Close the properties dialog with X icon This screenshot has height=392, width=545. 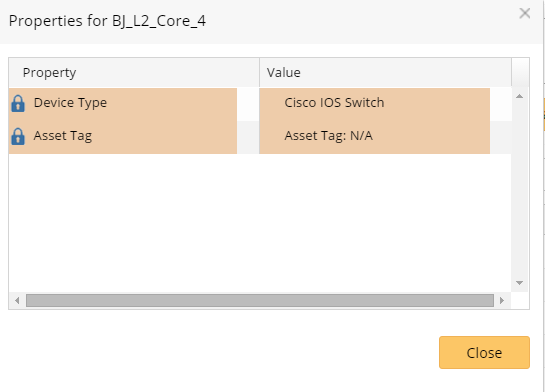click(x=524, y=14)
